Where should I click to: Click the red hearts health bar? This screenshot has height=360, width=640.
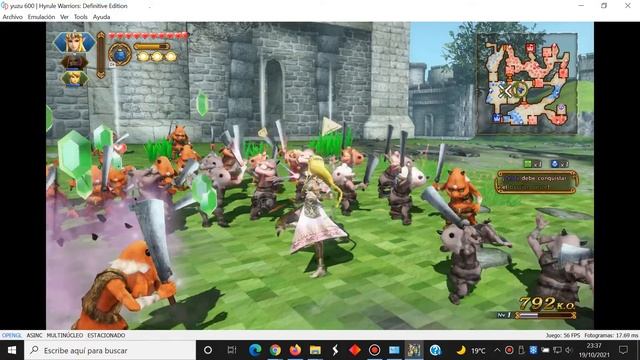(148, 36)
